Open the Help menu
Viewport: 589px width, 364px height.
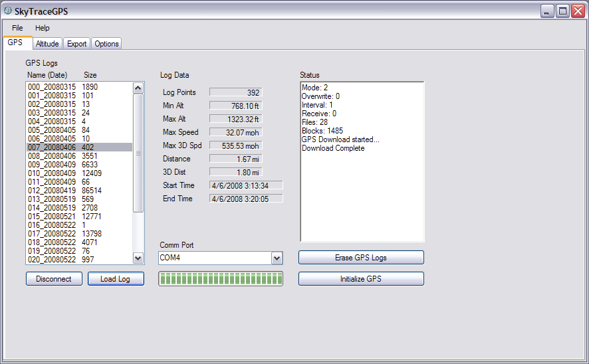point(43,28)
